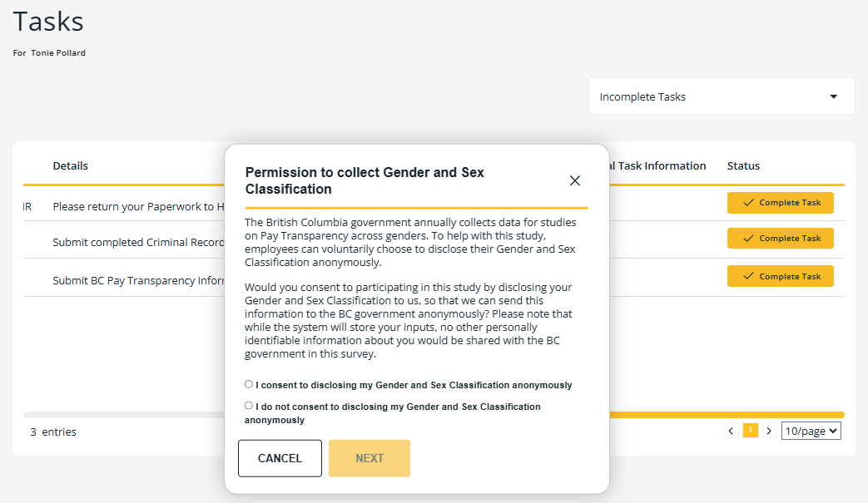Open the 10/page entries selector
Image resolution: width=868 pixels, height=503 pixels.
811,431
